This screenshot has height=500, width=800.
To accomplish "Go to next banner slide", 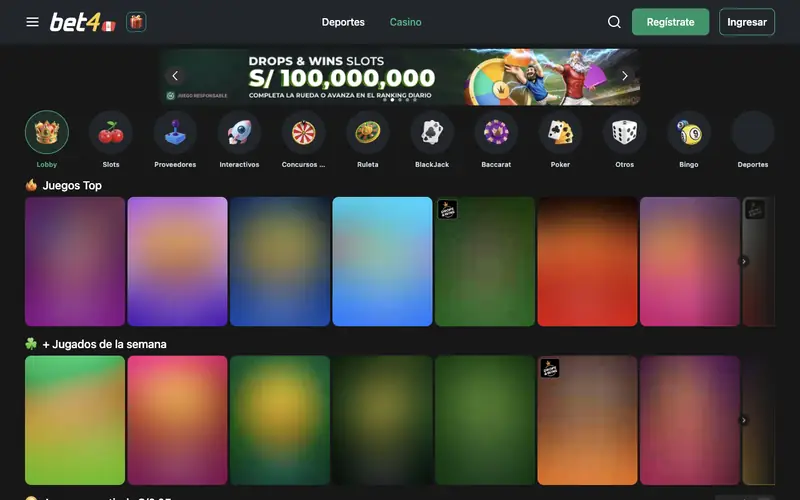I will pyautogui.click(x=625, y=76).
